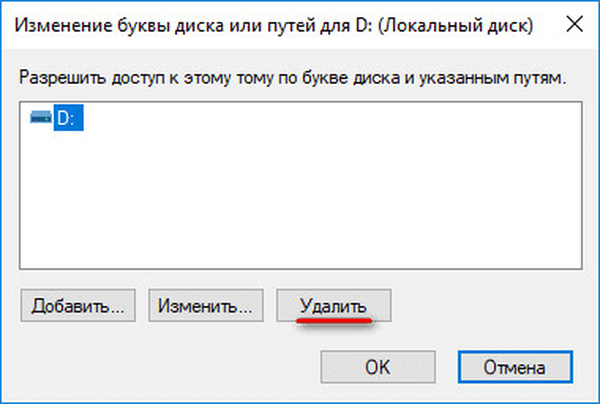Viewport: 600px width, 404px height.
Task: Click the red underline below Удалить
Action: [x=334, y=323]
